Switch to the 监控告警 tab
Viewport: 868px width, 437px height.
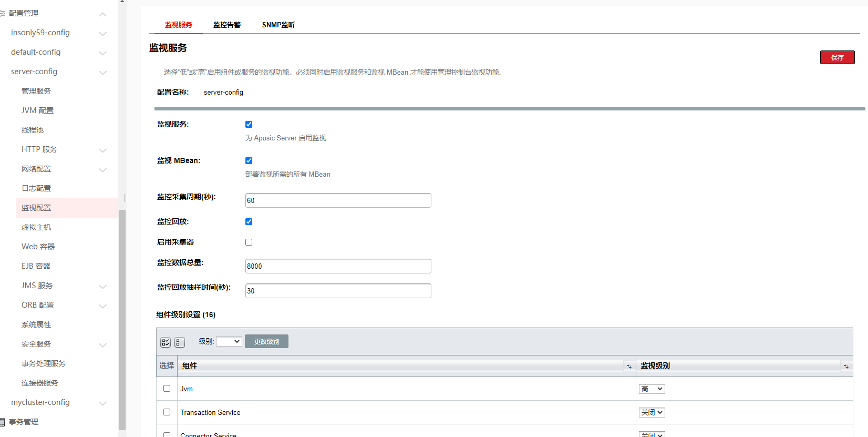pyautogui.click(x=227, y=25)
